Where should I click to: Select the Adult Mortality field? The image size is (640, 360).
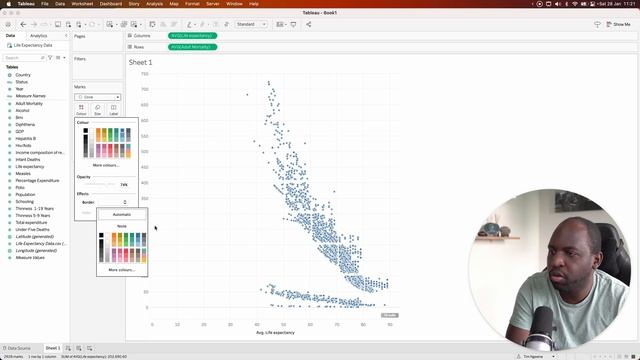pyautogui.click(x=29, y=104)
